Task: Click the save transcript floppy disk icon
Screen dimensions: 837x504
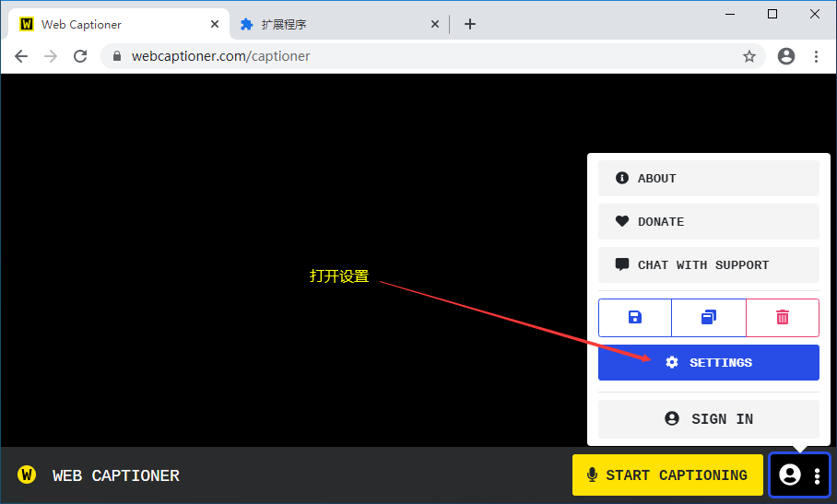Action: pos(635,317)
